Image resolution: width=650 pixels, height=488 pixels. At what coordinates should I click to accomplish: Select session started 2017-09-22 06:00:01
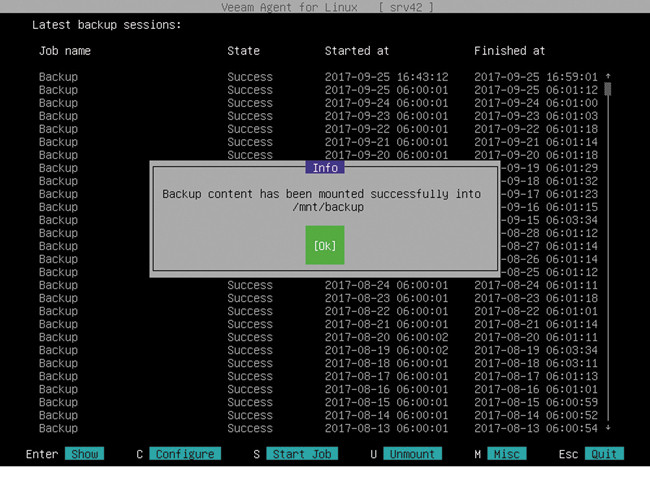click(318, 129)
